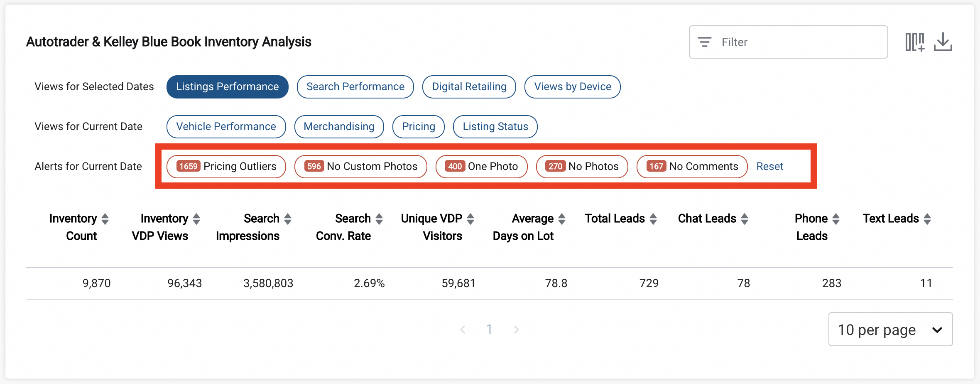The image size is (980, 384).
Task: Download the inventory analysis table
Action: click(x=943, y=42)
